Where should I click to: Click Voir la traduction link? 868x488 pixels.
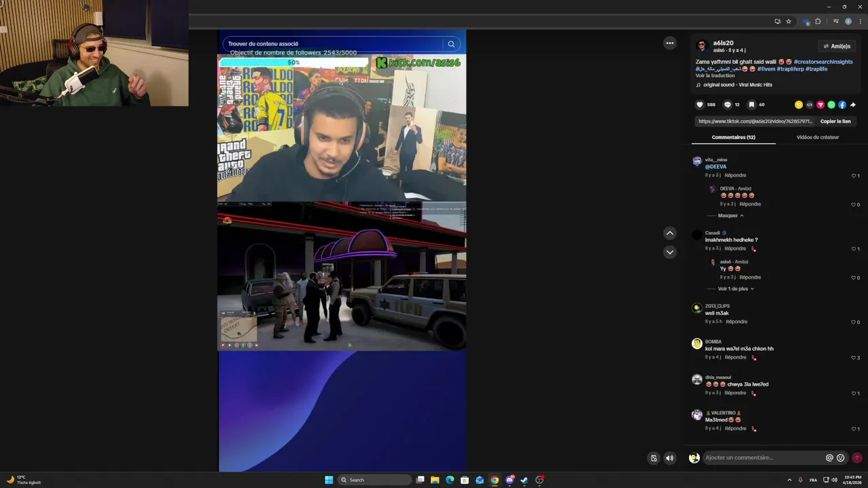[x=715, y=76]
